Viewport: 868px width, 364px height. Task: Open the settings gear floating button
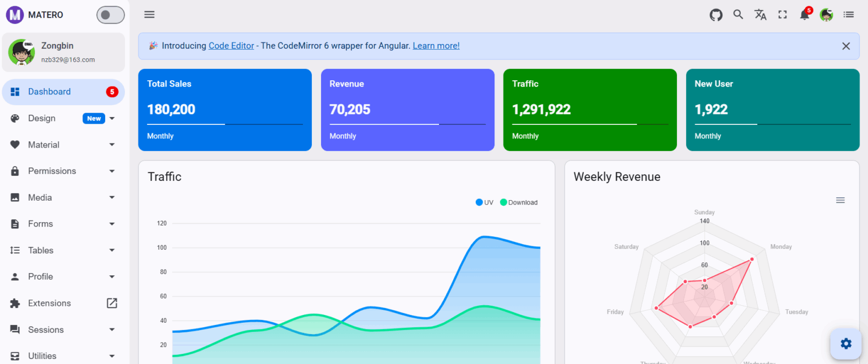coord(845,344)
